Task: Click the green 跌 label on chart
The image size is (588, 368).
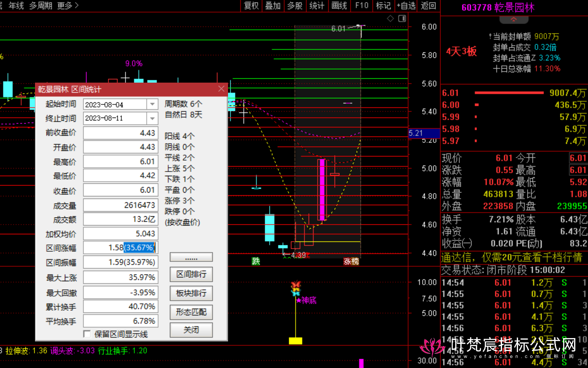Action: (x=256, y=261)
